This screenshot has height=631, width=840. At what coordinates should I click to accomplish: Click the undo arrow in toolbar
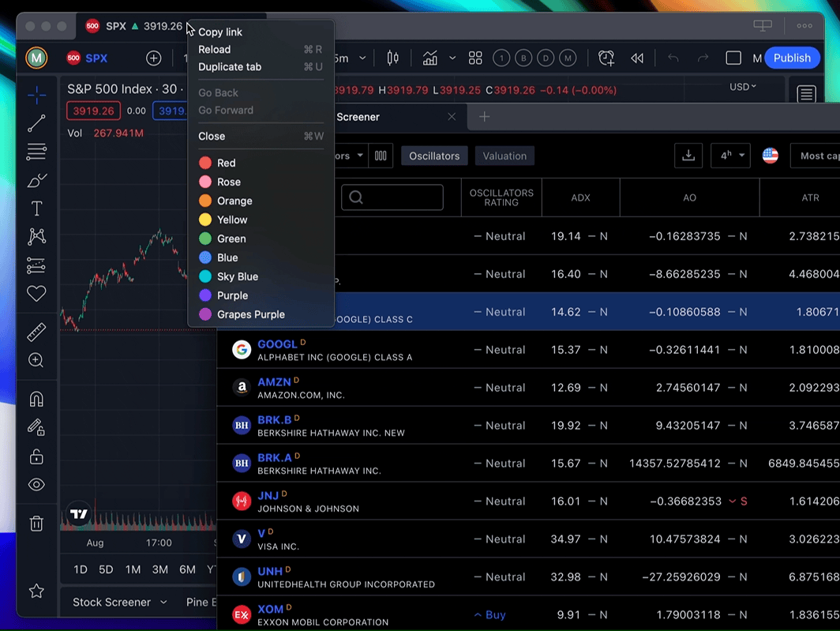tap(673, 58)
